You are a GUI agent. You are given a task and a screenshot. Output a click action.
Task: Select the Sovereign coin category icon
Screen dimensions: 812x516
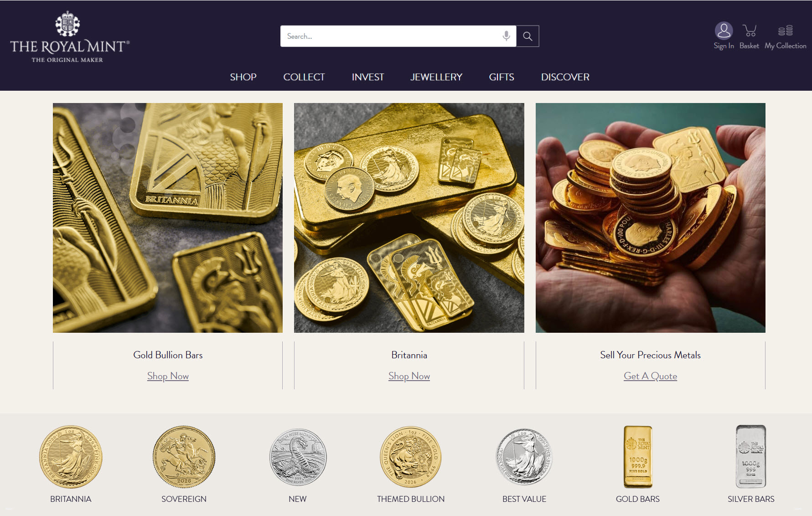point(184,457)
